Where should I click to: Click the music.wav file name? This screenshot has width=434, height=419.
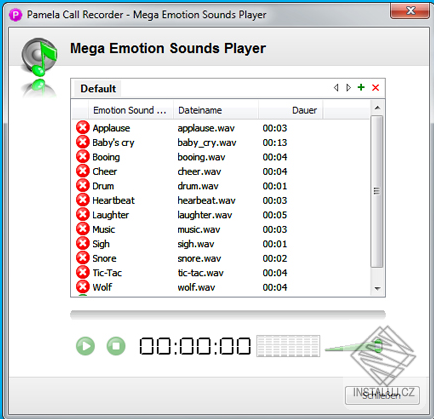tap(199, 229)
